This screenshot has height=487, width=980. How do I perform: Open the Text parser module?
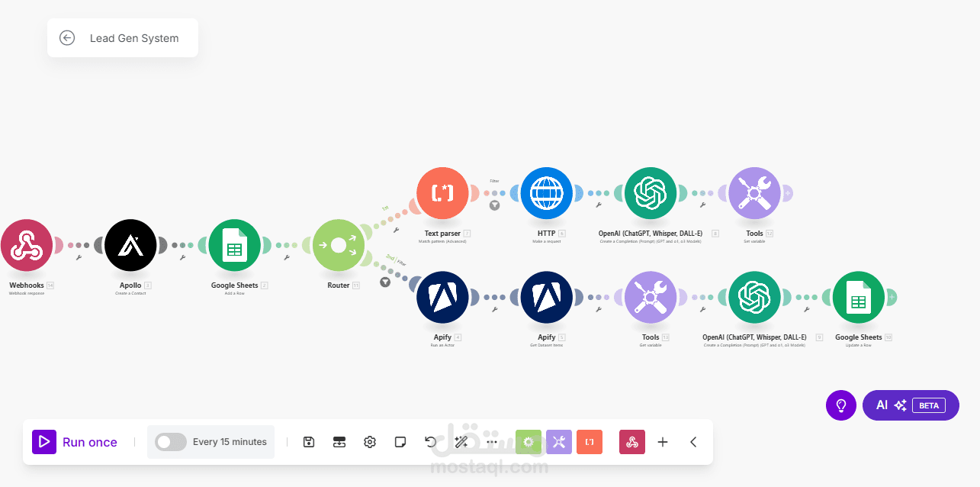pyautogui.click(x=442, y=193)
